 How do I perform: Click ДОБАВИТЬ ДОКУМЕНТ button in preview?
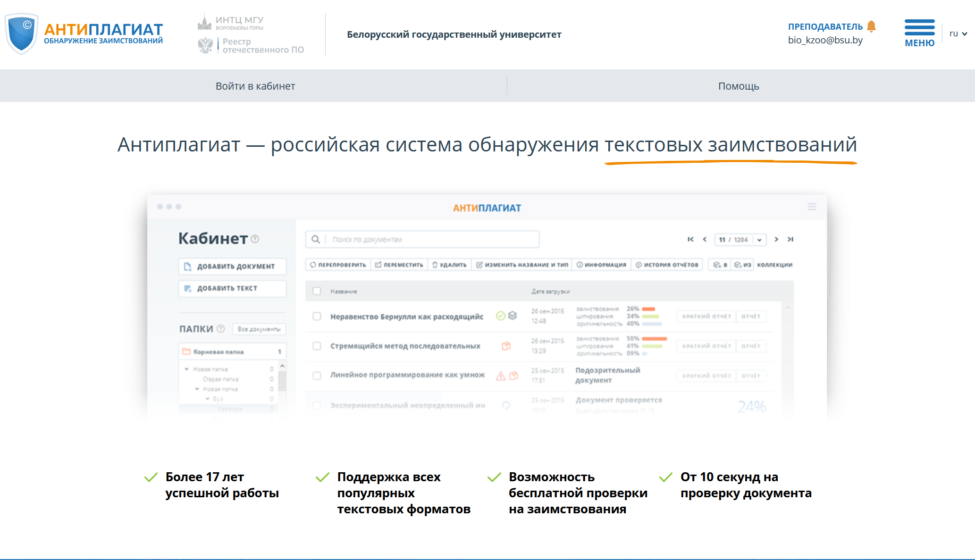tap(233, 266)
